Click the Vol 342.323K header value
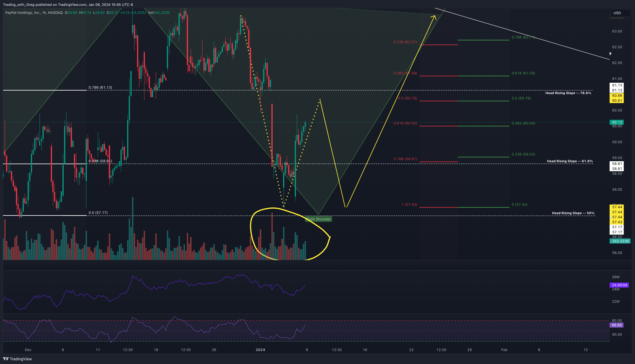The width and height of the screenshot is (635, 364). (x=159, y=13)
